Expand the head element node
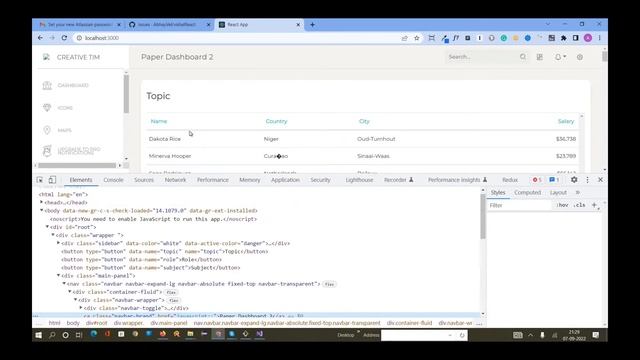Screen dimensions: 640x360 tap(41, 202)
